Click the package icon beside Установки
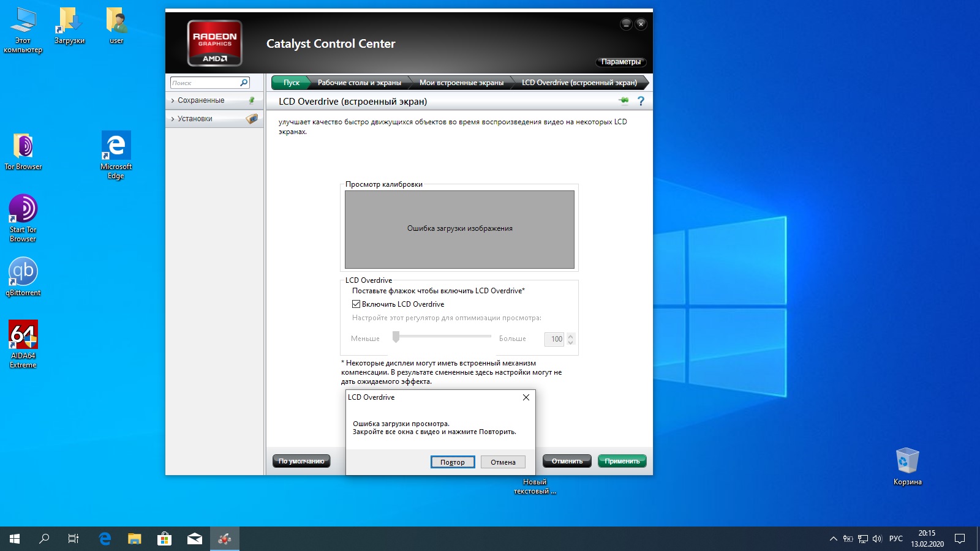The height and width of the screenshot is (551, 980). coord(252,119)
